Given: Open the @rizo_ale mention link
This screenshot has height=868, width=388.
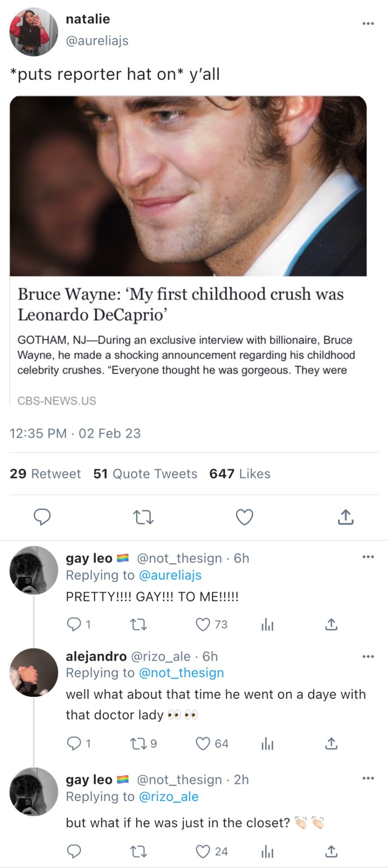Looking at the screenshot, I should click(168, 797).
